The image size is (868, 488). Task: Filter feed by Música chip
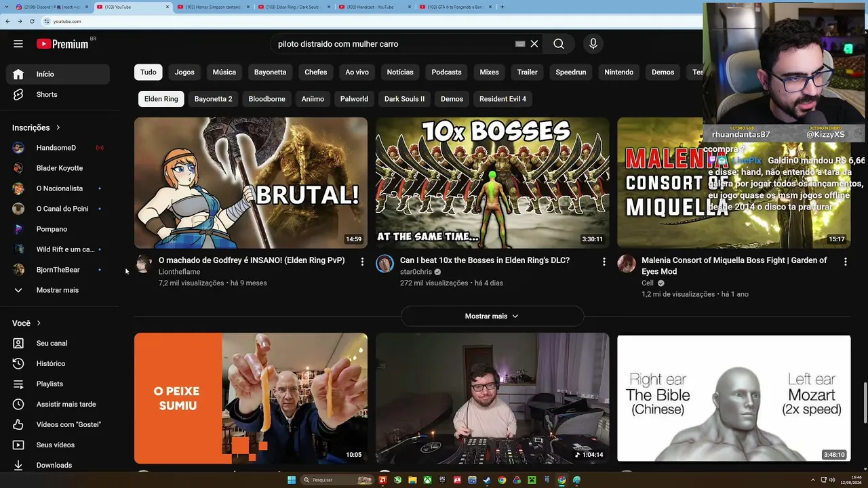(x=224, y=73)
